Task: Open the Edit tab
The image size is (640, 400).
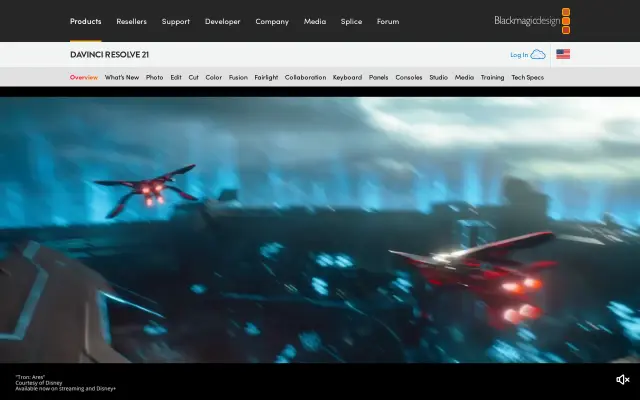Action: (176, 77)
